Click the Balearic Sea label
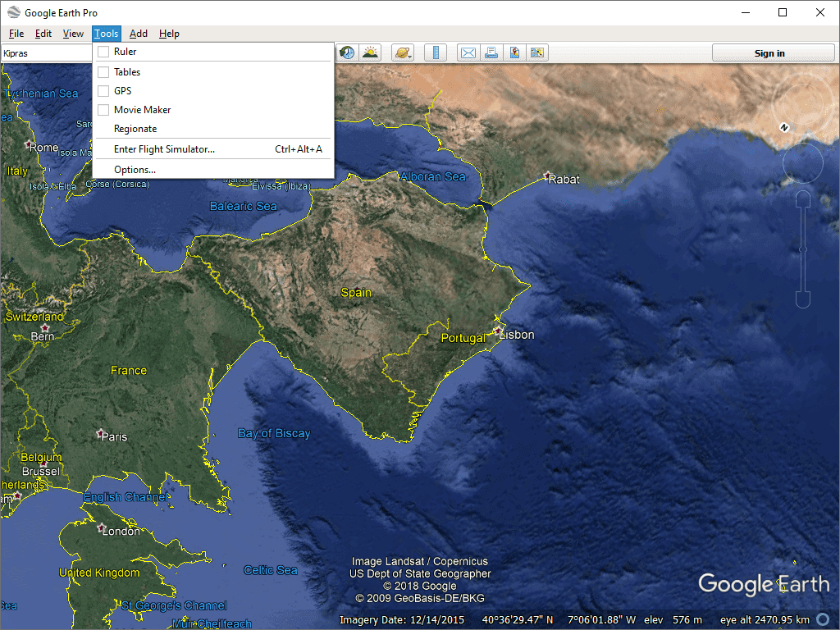840x630 pixels. (244, 206)
